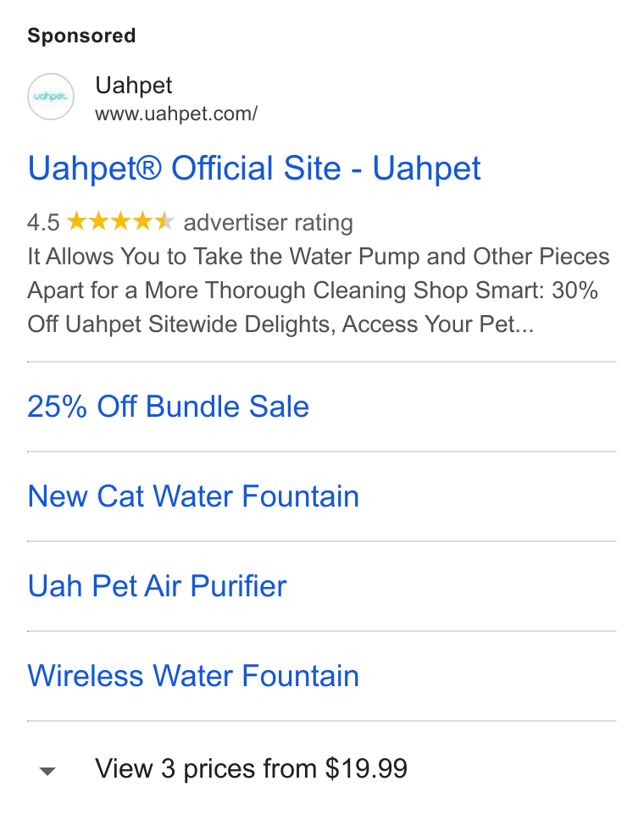This screenshot has height=820, width=644.
Task: Click the gold star rating icons
Action: [120, 221]
